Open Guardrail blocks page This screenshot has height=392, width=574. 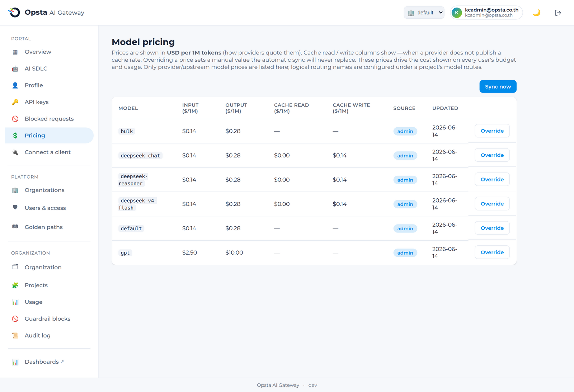49,319
